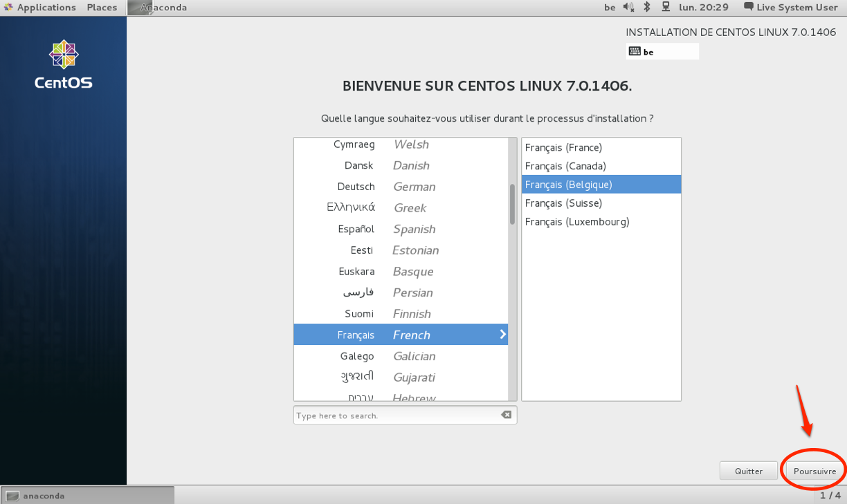
Task: Select anaconda in the bottom taskbar
Action: [x=88, y=495]
